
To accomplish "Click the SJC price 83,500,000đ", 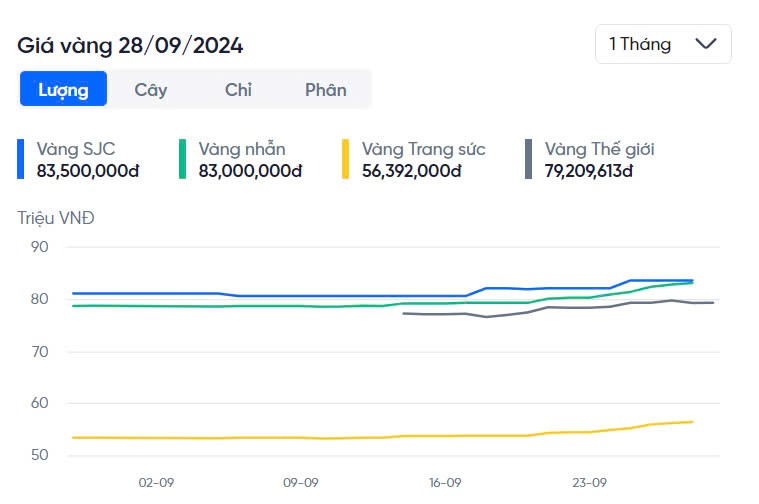I will coord(88,170).
